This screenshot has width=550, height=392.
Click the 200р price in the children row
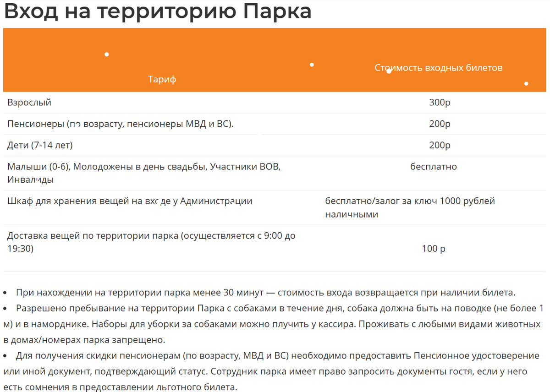pyautogui.click(x=440, y=145)
